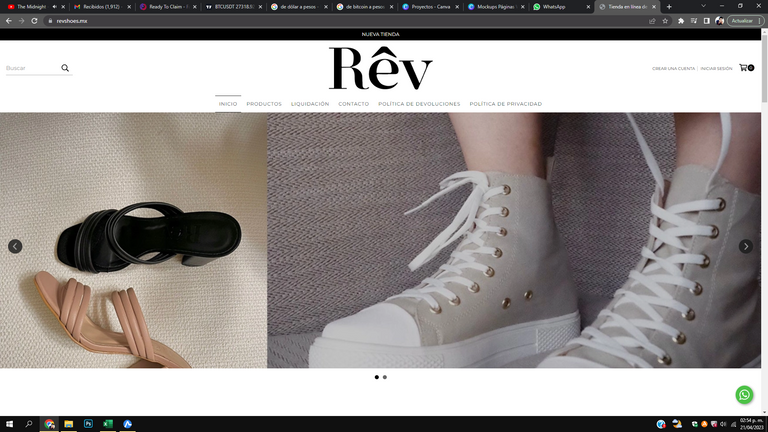Viewport: 768px width, 432px height.
Task: Open the CONTACTO menu item
Action: [x=354, y=104]
